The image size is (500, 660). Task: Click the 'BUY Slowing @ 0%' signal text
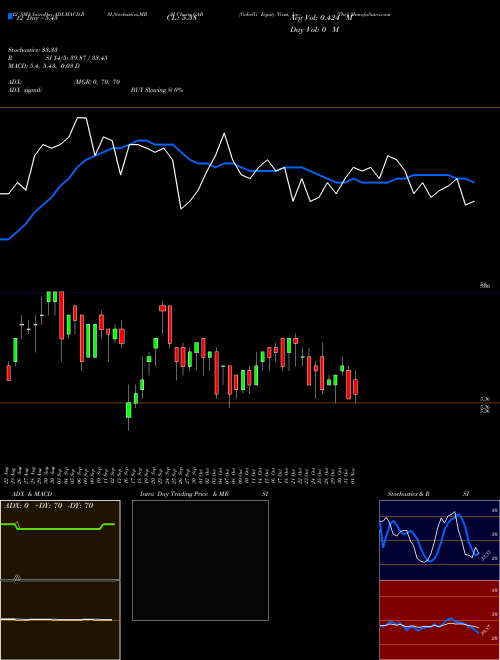point(157,90)
